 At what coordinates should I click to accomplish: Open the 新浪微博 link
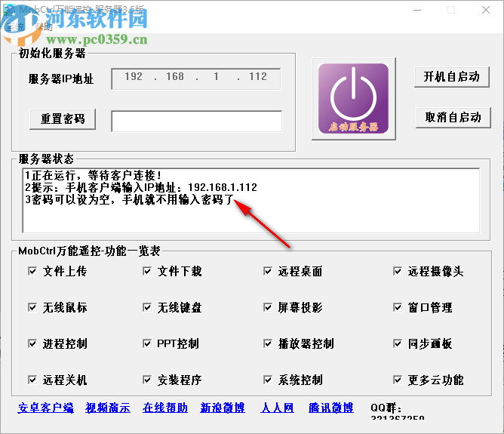[223, 408]
